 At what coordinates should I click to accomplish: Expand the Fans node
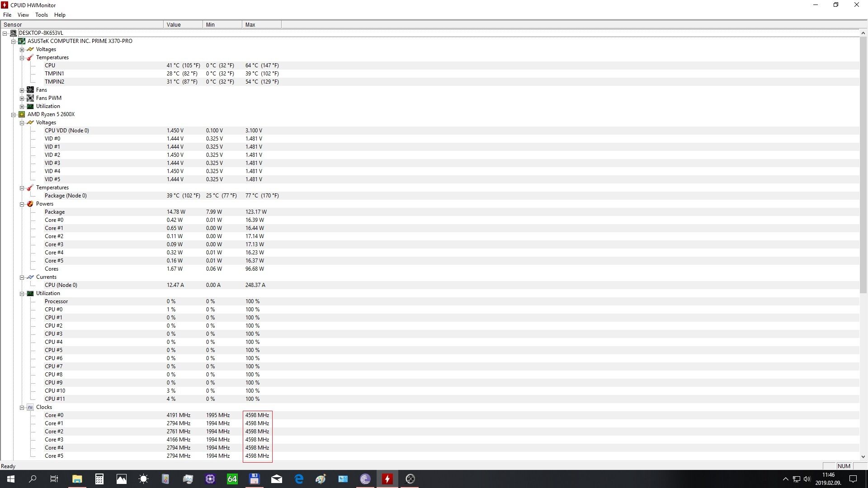point(22,90)
